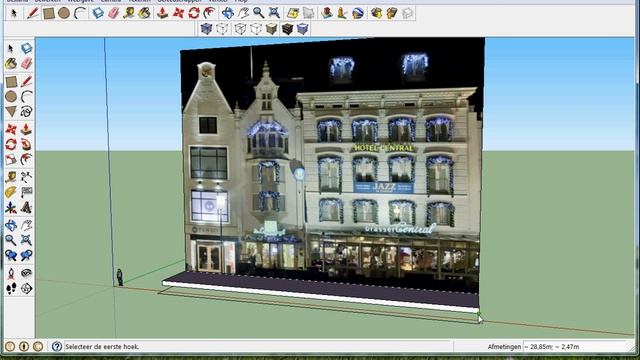Open the Photo Textures tool
Screen dimensions: 640x360
342,13
